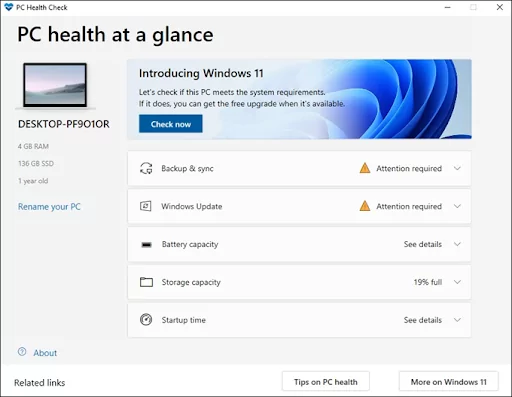Image resolution: width=512 pixels, height=397 pixels.
Task: Click the Storage capacity folder icon
Action: (146, 282)
